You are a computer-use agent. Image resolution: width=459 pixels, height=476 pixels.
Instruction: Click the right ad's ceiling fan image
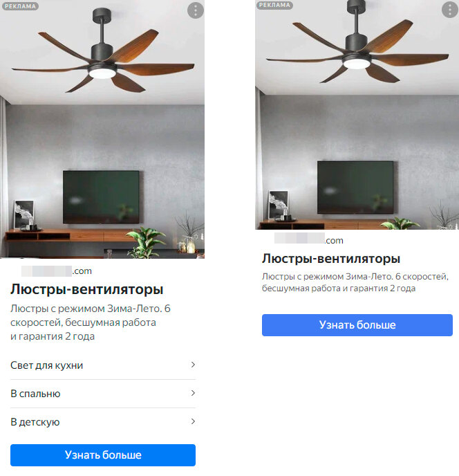point(357,115)
